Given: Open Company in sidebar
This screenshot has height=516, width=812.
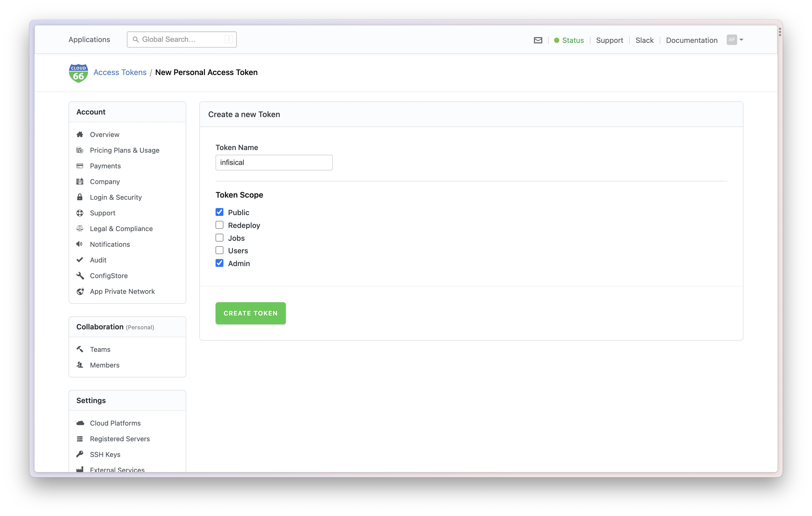Looking at the screenshot, I should click(x=105, y=182).
